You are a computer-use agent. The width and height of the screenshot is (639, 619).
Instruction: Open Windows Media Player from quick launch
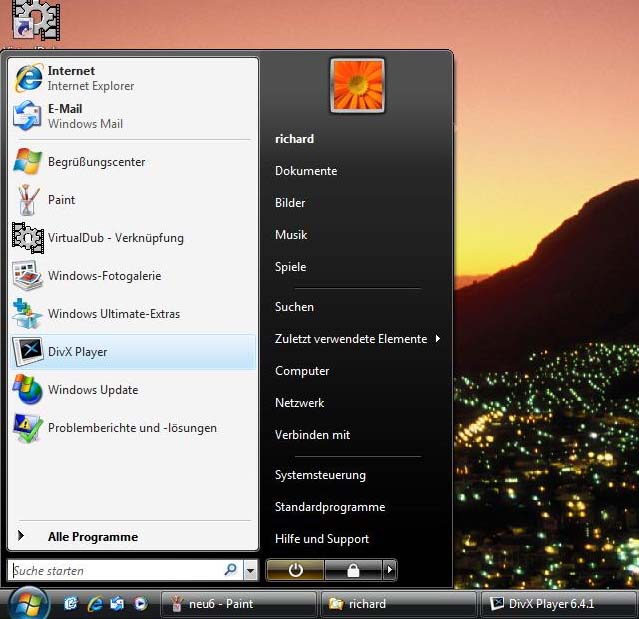[141, 604]
